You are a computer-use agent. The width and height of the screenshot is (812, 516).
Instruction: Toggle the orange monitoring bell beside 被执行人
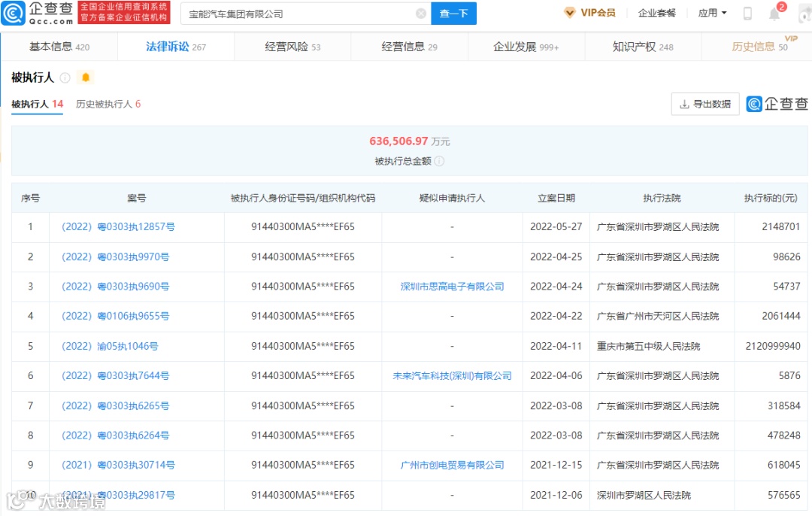(x=86, y=77)
